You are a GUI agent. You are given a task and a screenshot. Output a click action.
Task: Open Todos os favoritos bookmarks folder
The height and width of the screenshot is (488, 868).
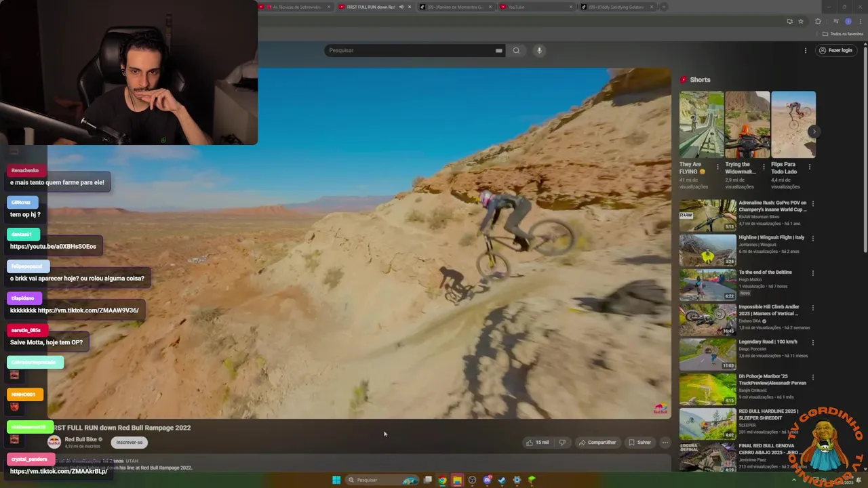point(843,34)
